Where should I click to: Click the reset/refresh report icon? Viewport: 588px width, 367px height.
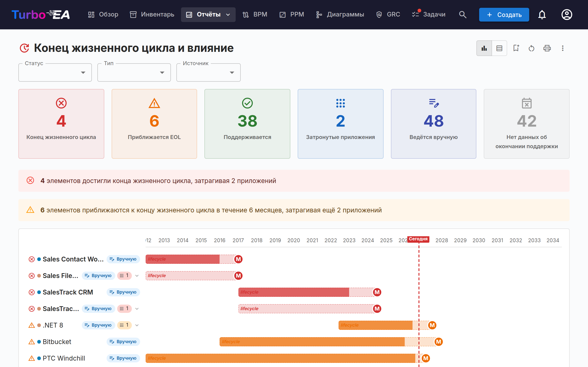[532, 48]
